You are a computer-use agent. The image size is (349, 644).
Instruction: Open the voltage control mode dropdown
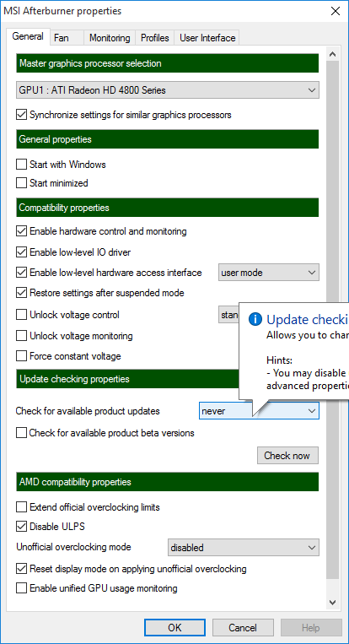[228, 315]
